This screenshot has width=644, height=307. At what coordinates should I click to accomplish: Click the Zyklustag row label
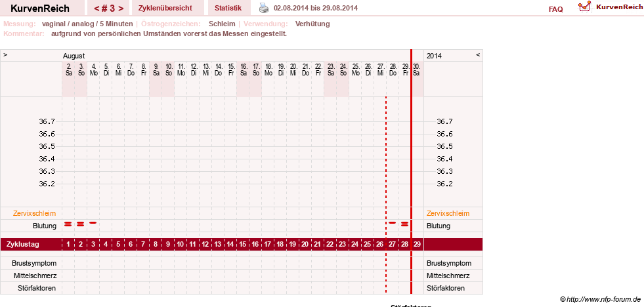[x=23, y=245]
